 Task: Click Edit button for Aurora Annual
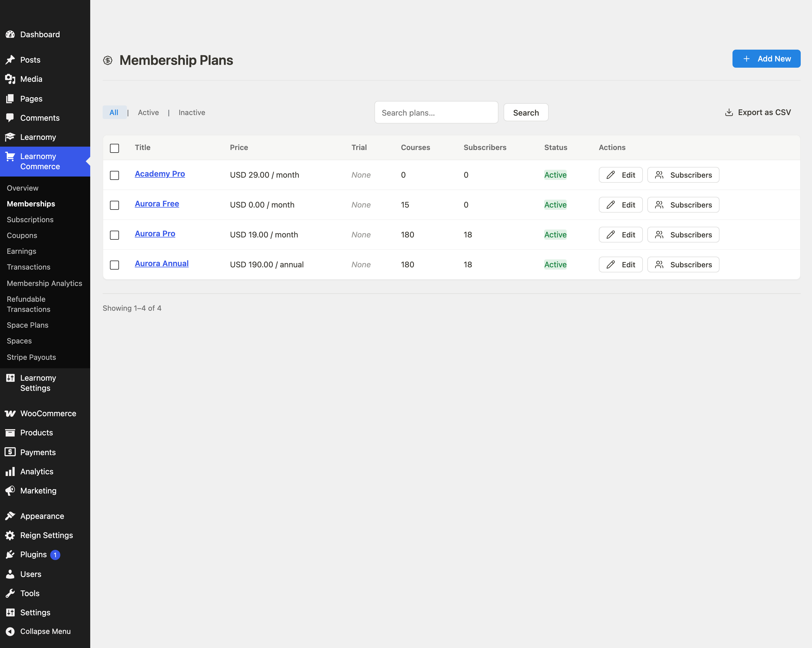pos(621,265)
